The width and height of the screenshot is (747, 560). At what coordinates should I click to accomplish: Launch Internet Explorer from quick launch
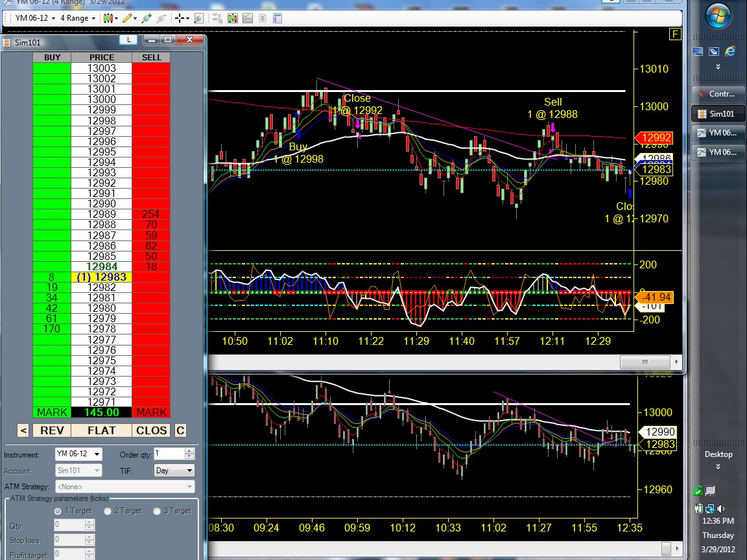730,51
